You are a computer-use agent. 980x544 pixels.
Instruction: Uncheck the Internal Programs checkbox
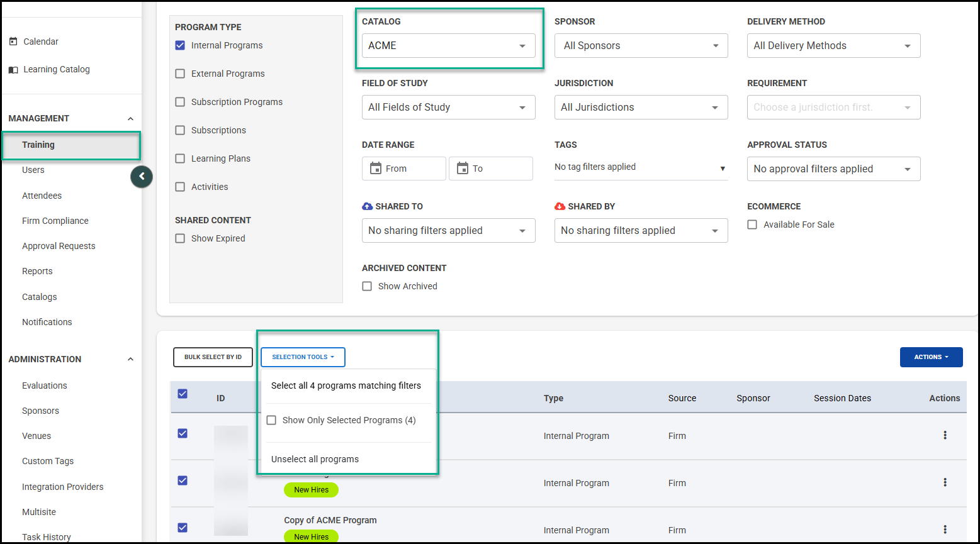(180, 45)
